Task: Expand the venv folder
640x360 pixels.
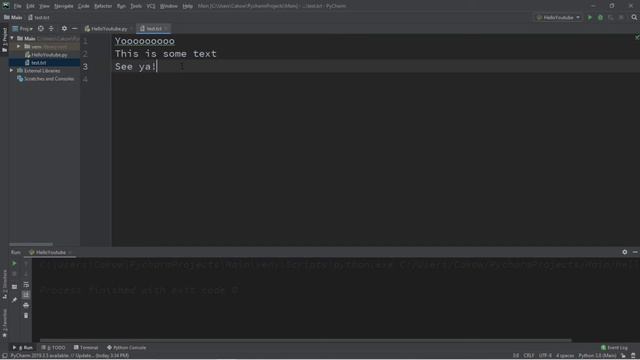Action: click(19, 47)
